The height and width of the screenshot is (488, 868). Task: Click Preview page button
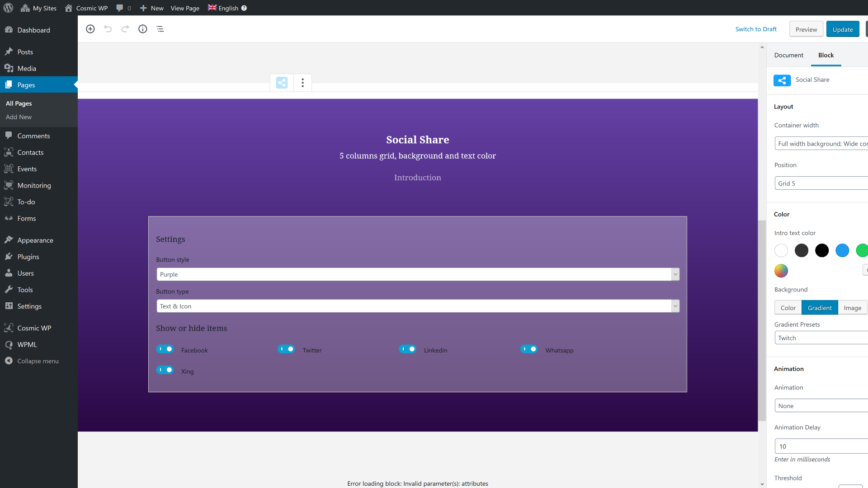point(806,28)
